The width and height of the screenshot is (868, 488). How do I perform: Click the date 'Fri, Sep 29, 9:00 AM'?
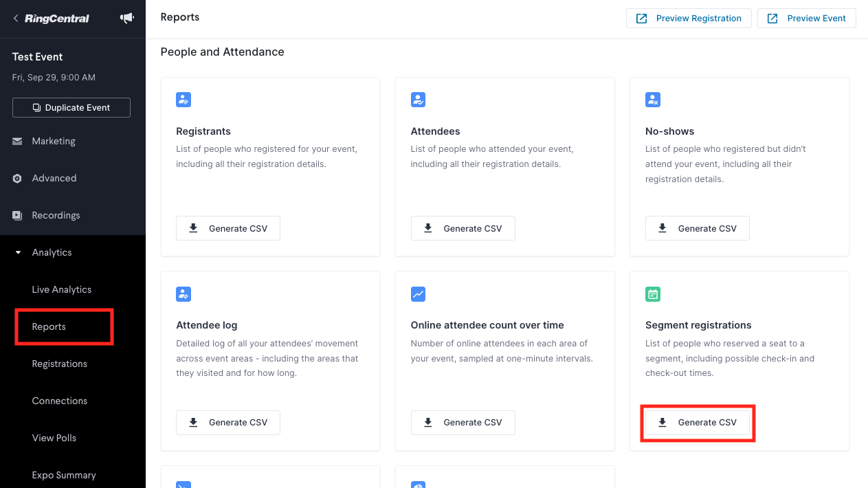[x=54, y=78]
